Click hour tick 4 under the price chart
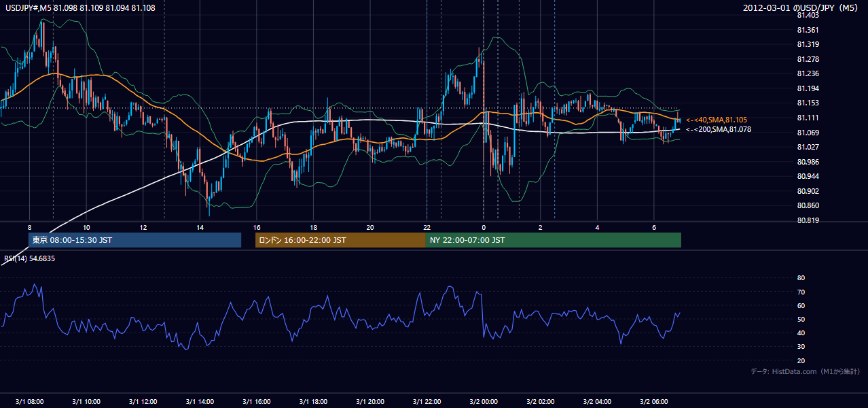The height and width of the screenshot is (408, 868). click(x=597, y=227)
